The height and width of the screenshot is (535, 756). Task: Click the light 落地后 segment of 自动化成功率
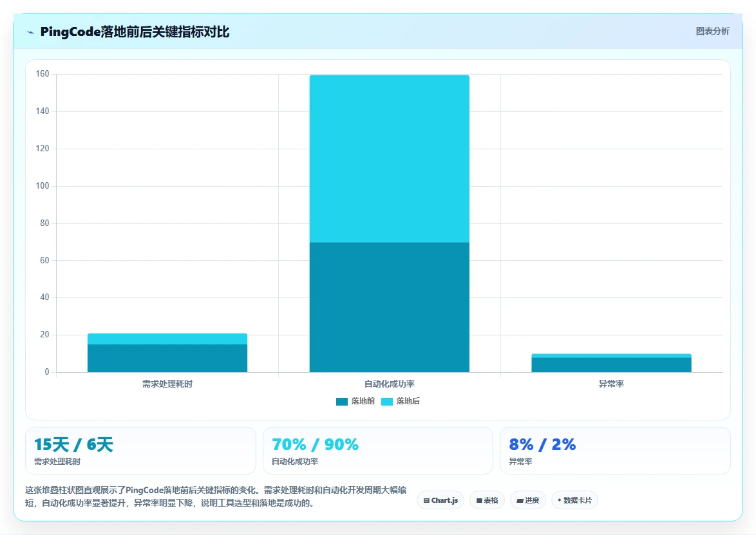coord(390,158)
